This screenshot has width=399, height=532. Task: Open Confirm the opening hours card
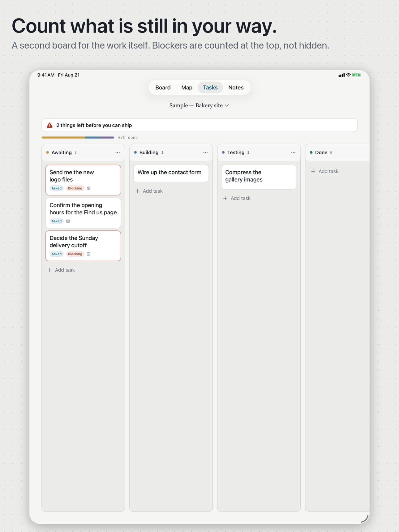(83, 213)
